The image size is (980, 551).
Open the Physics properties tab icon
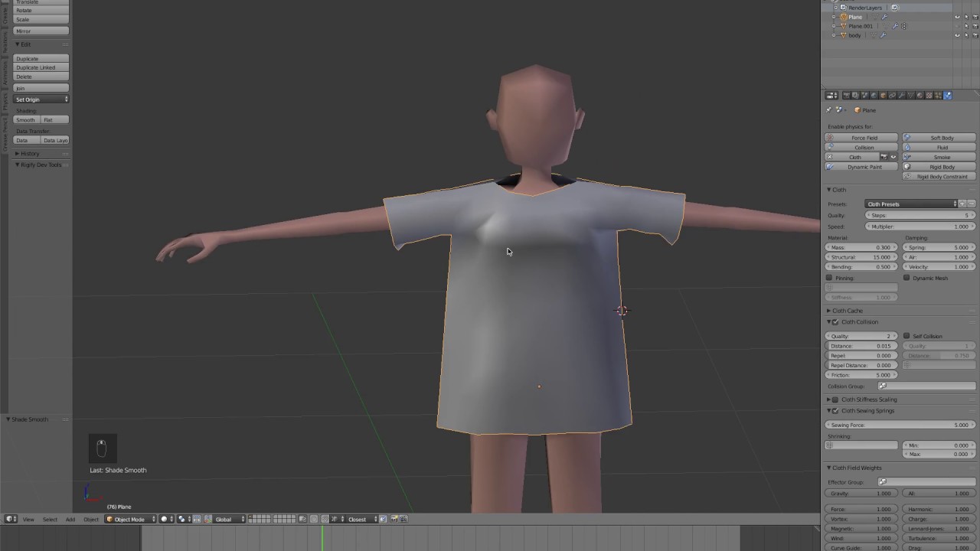tap(947, 96)
